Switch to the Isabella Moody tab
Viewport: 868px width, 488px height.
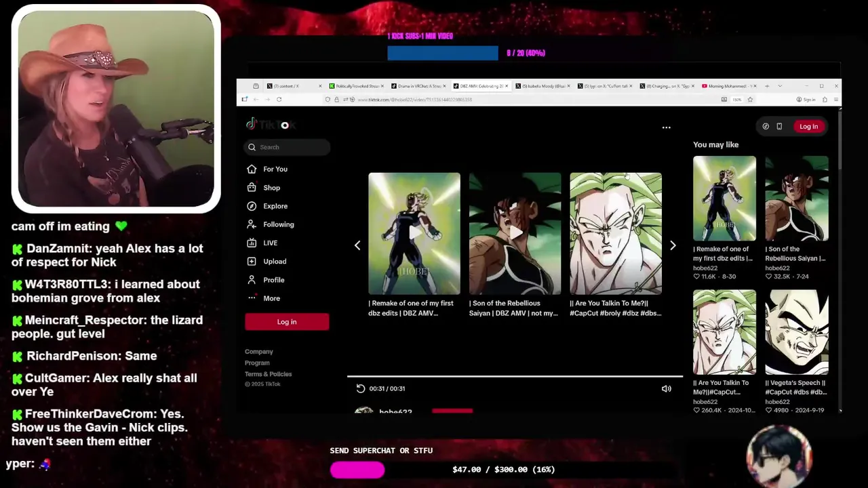click(542, 86)
